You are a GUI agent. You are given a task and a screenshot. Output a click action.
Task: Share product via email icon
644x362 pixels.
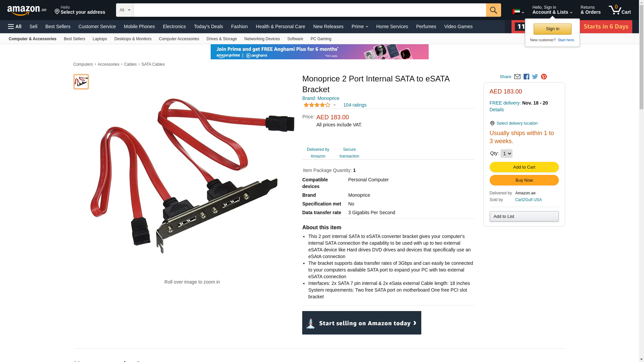pyautogui.click(x=517, y=77)
